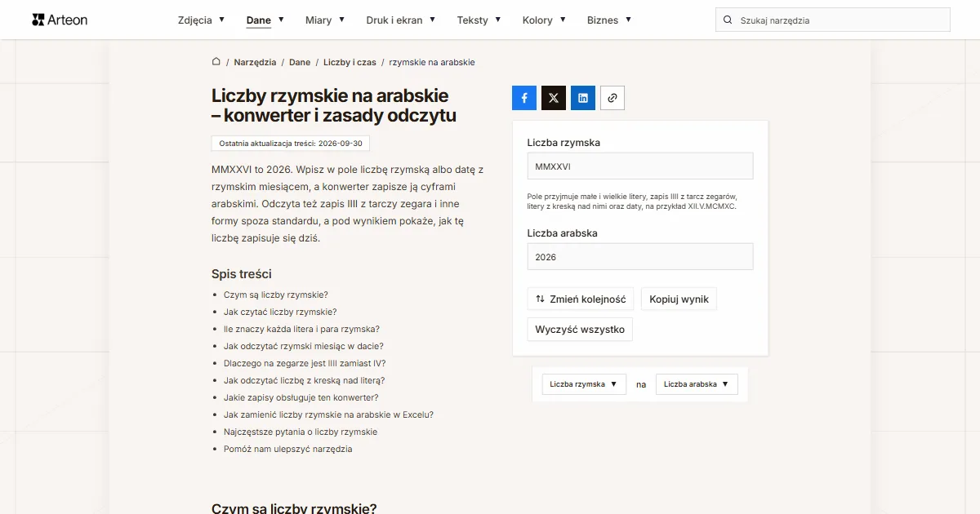Click the Liczba arabska result field
Viewport: 980px width, 514px height.
pos(640,256)
